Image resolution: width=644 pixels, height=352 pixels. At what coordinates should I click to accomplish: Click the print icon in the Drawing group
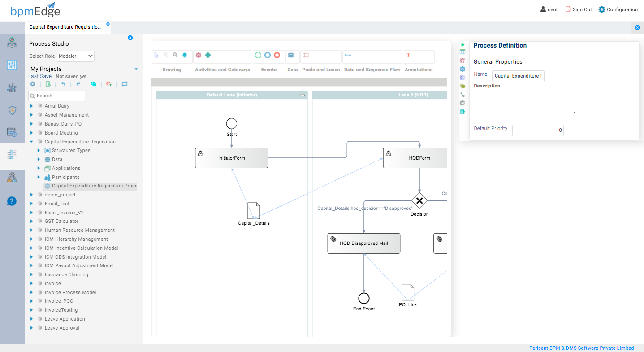(184, 55)
